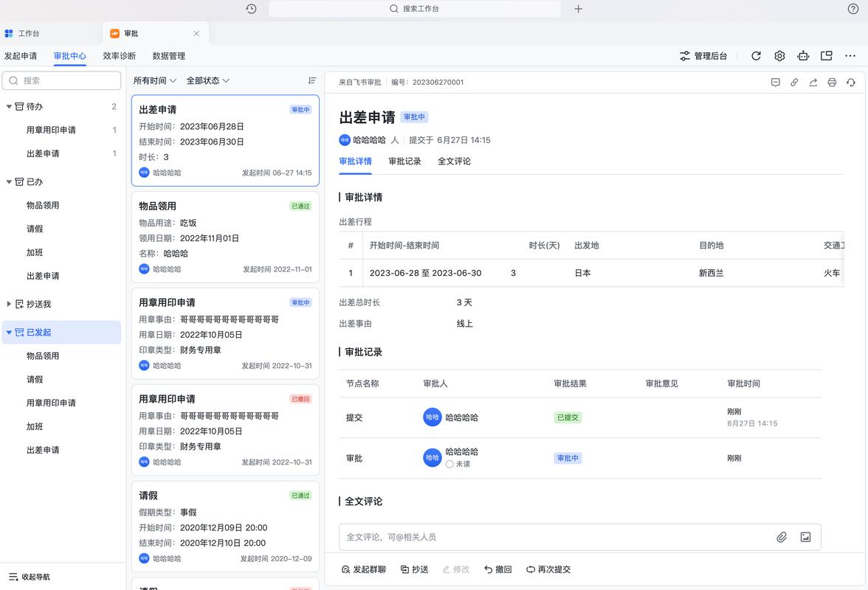Click the 撤回 button
This screenshot has width=868, height=590.
(x=497, y=569)
